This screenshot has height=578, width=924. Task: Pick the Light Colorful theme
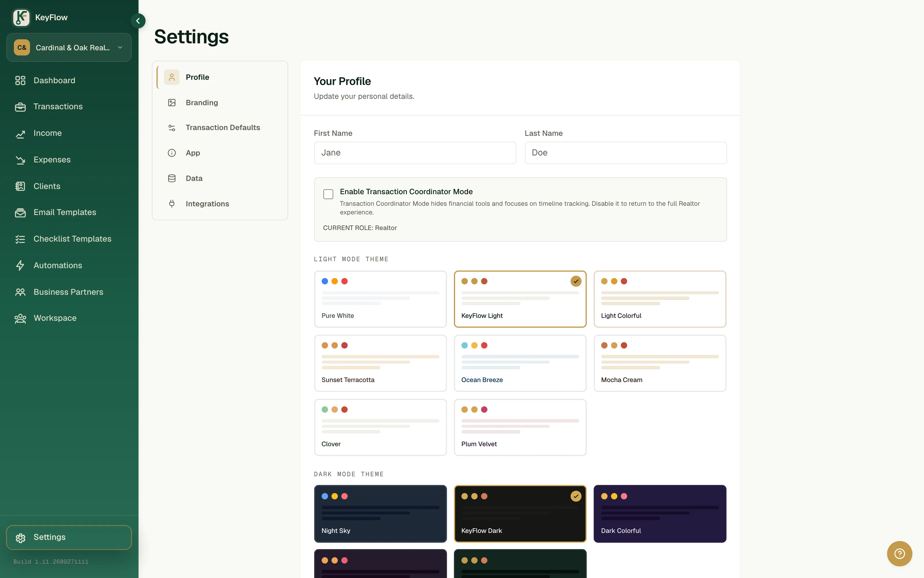tap(660, 299)
